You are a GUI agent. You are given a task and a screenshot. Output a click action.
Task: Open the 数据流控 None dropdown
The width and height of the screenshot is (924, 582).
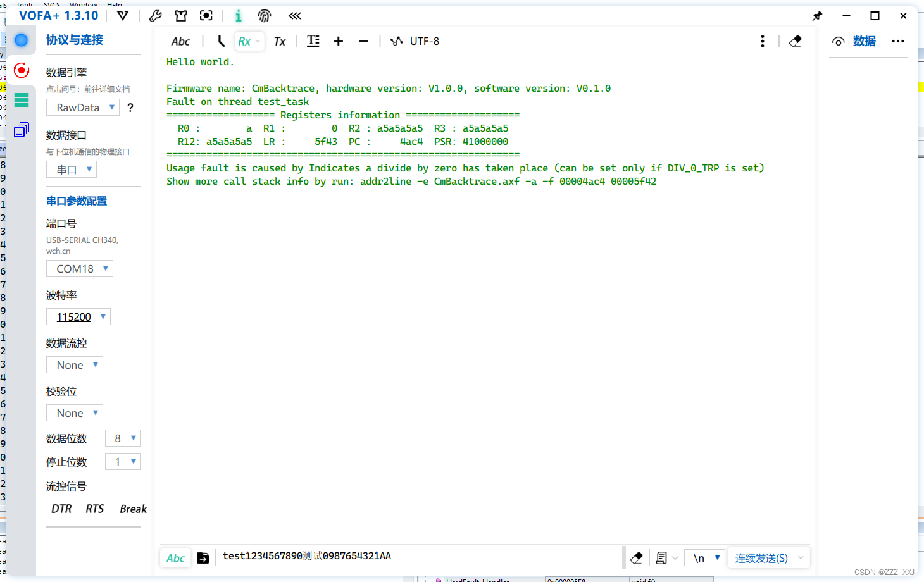coord(75,365)
